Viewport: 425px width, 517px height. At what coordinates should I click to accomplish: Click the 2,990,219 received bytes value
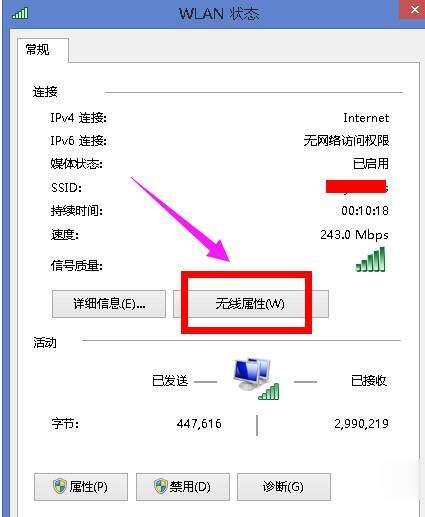point(361,424)
